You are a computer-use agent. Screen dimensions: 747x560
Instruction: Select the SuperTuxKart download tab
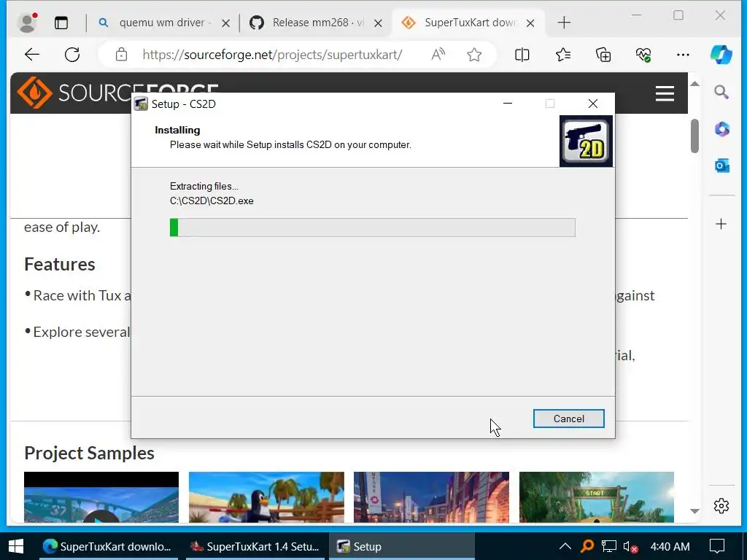469,23
